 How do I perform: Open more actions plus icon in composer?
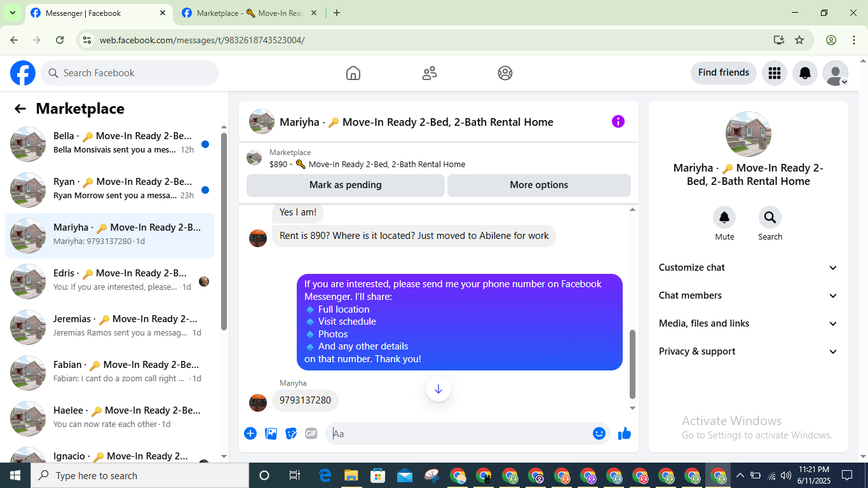pos(250,433)
